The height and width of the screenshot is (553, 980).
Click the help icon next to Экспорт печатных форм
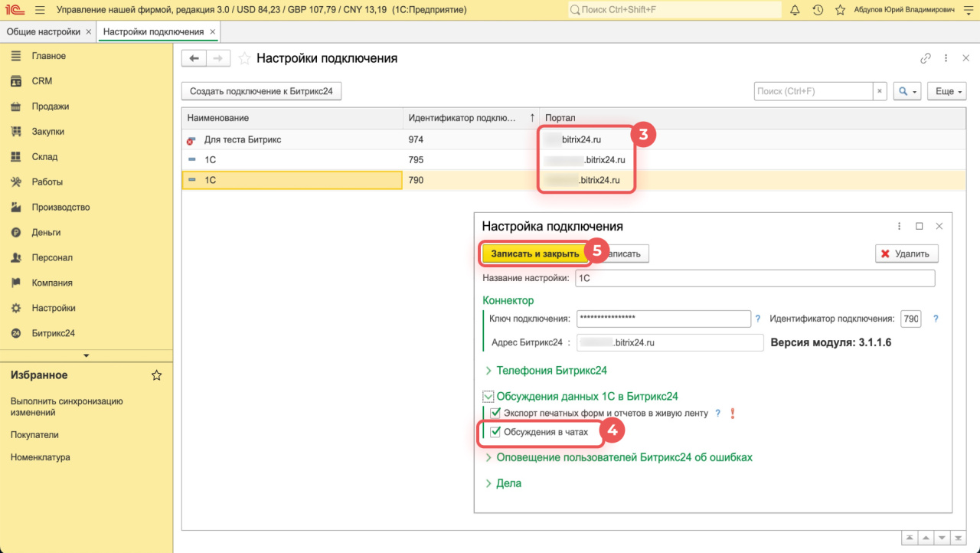point(717,414)
